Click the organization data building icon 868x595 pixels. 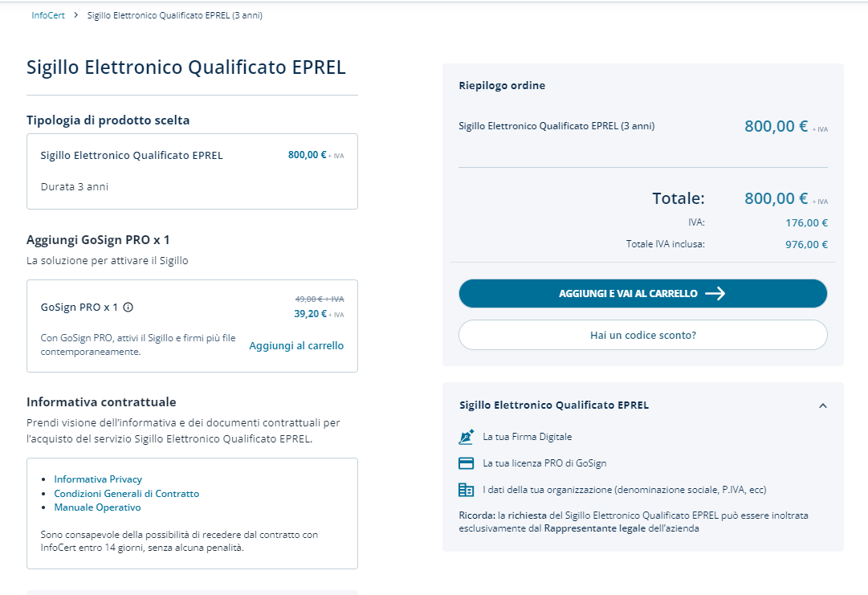[x=467, y=490]
